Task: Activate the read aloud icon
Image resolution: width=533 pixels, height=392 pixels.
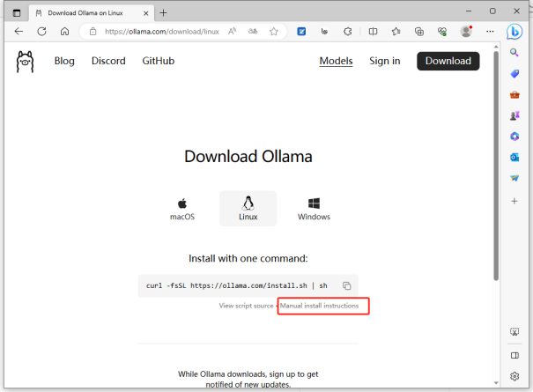Action: click(x=233, y=32)
